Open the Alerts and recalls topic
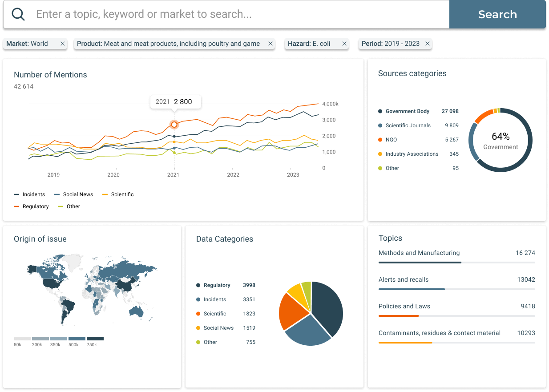Viewport: 549px width, 392px height. coord(404,279)
